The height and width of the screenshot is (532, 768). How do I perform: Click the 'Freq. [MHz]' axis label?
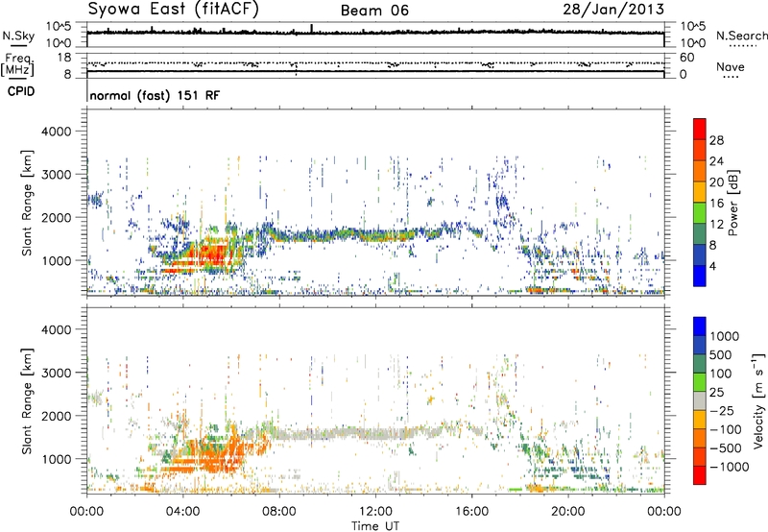(17, 65)
